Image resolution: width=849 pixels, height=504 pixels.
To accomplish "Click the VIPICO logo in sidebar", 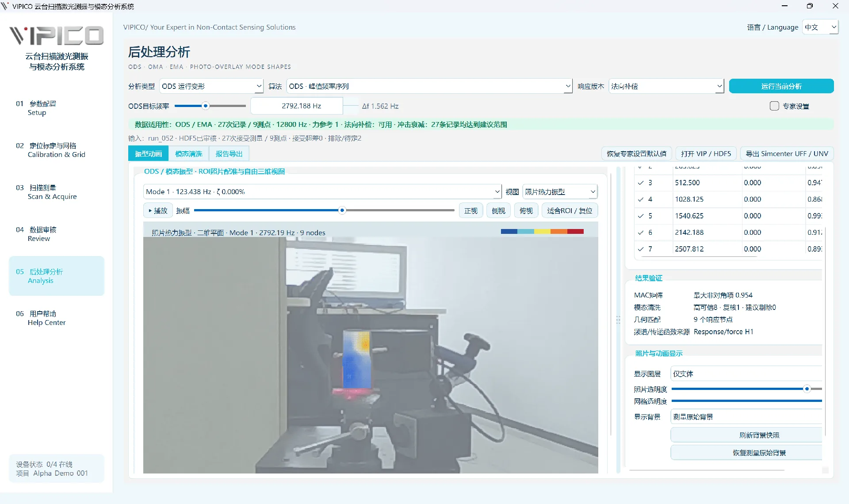I will (57, 36).
